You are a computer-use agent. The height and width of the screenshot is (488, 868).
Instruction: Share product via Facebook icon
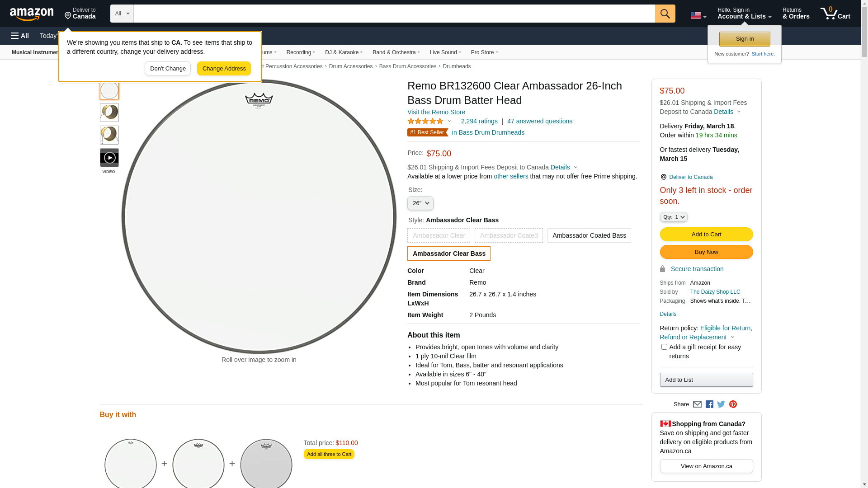(x=709, y=404)
